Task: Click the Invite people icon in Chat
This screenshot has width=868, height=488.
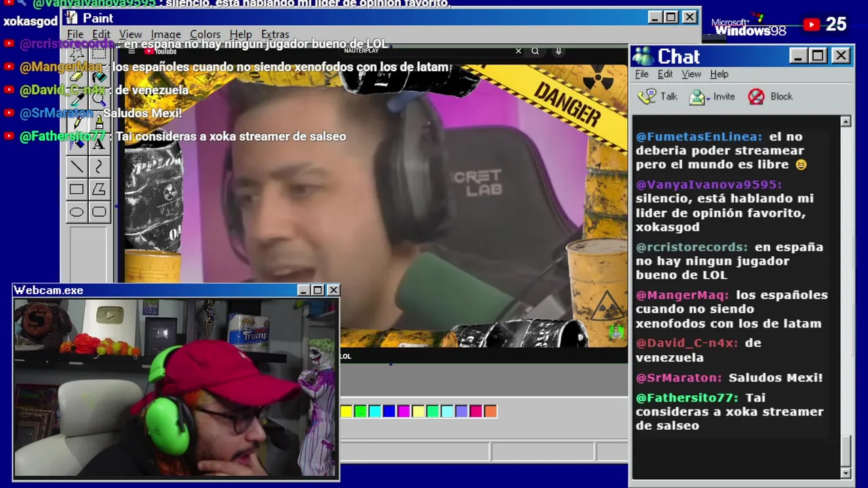Action: 697,97
